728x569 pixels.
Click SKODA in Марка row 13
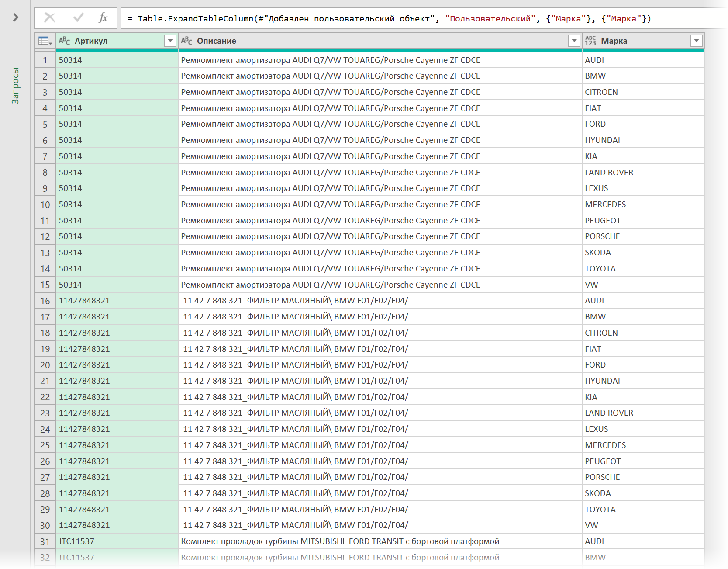coord(598,253)
